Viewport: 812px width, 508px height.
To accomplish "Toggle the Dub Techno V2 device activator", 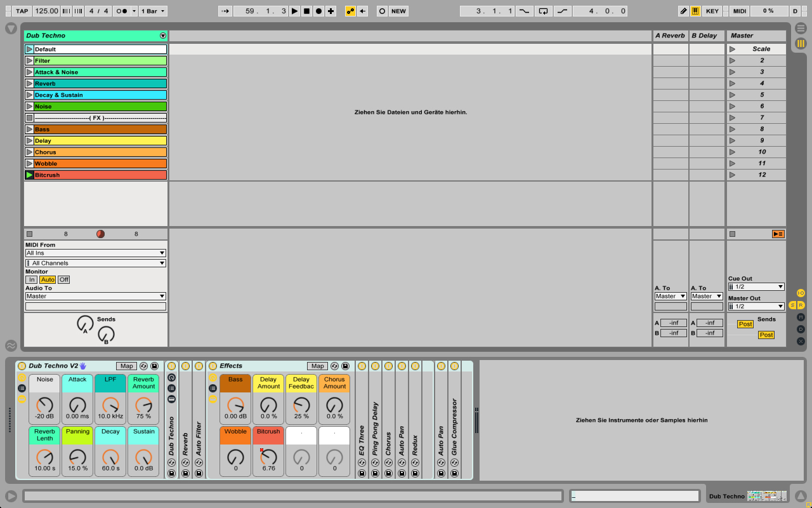I will (22, 366).
